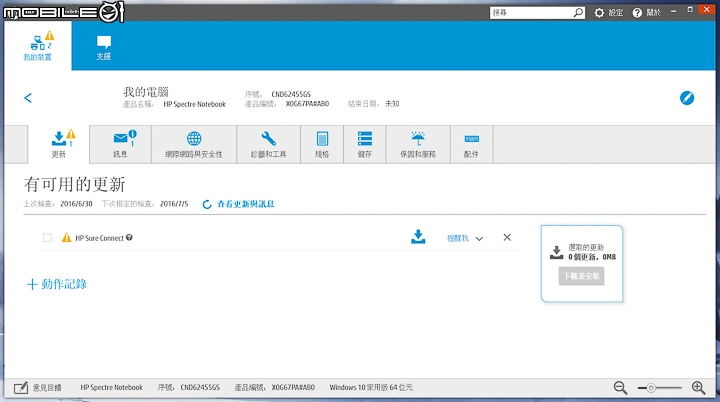Select the 更新 (Updates) tab
The image size is (720, 402).
point(59,144)
